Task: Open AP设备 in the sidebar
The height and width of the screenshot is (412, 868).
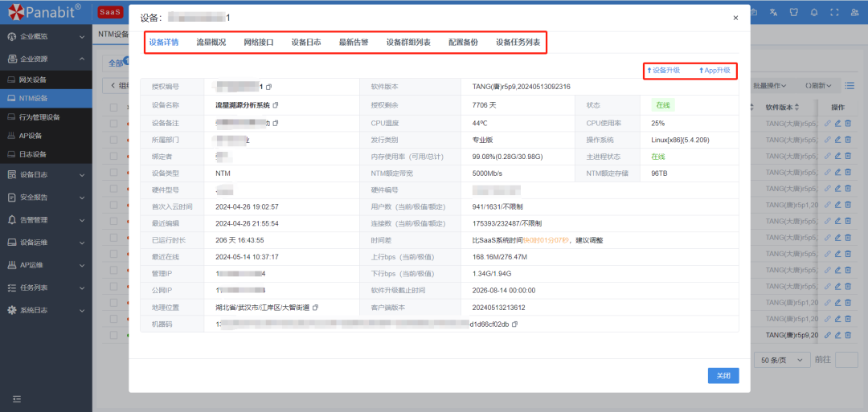Action: (45, 136)
